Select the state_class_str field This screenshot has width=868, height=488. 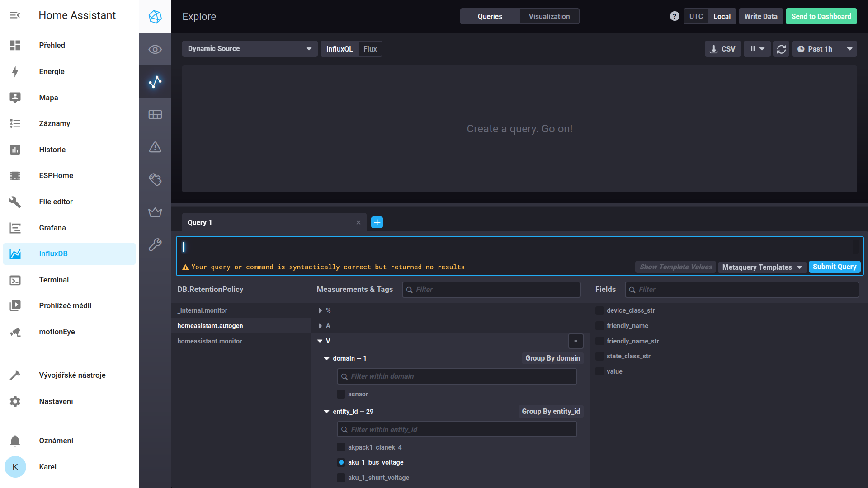(x=599, y=356)
